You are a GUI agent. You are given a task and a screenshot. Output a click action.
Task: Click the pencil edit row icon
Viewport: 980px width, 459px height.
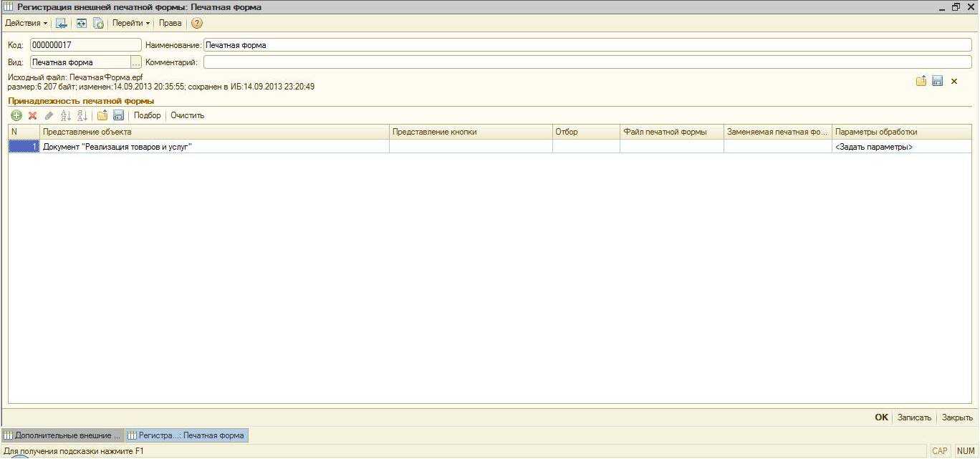tap(49, 115)
